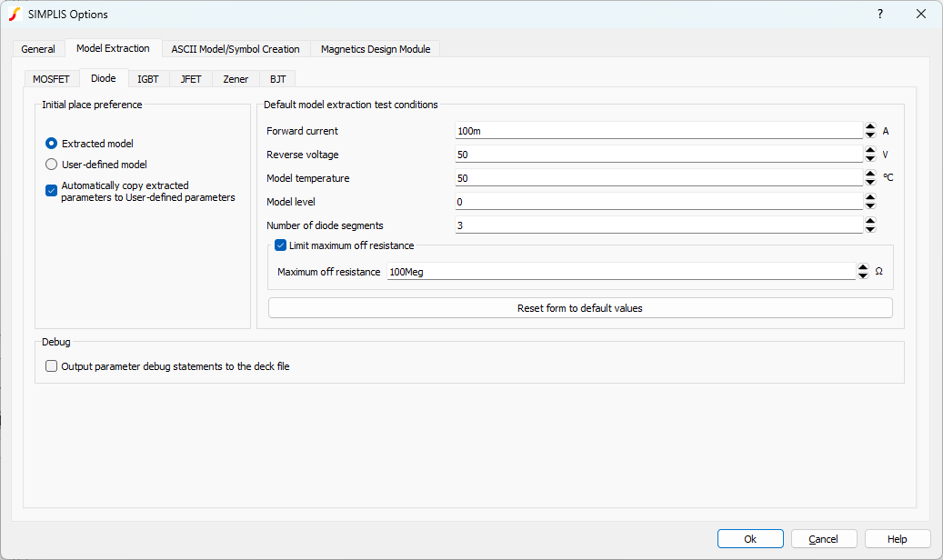
Task: Decrease Maximum off resistance spinner value
Action: click(863, 275)
